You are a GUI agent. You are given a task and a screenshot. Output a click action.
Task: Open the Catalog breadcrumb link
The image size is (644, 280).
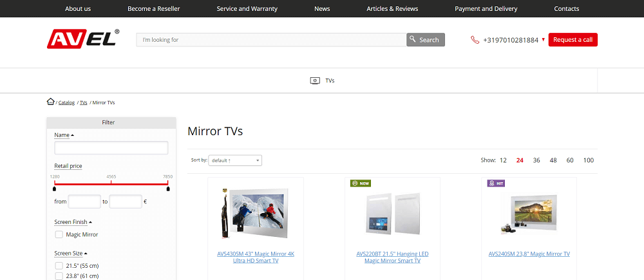[x=66, y=102]
